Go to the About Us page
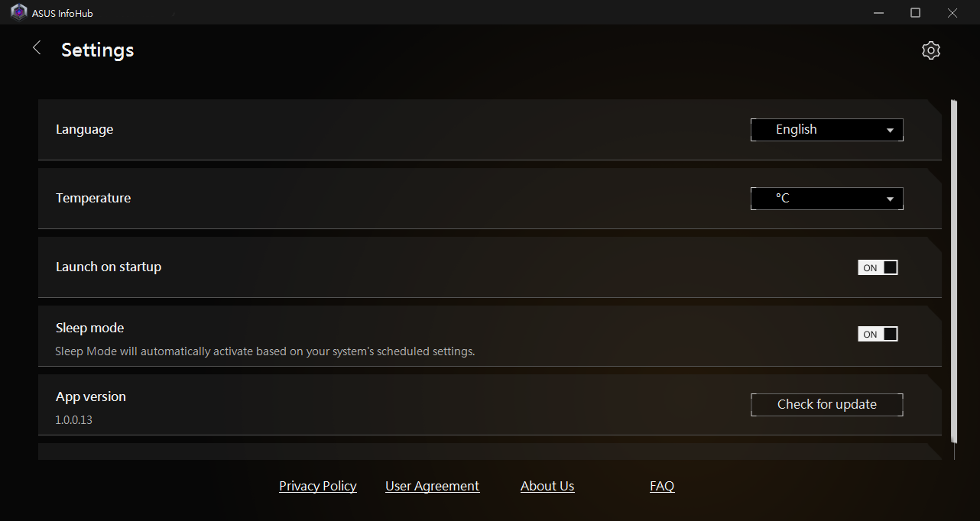This screenshot has width=980, height=521. coord(547,486)
